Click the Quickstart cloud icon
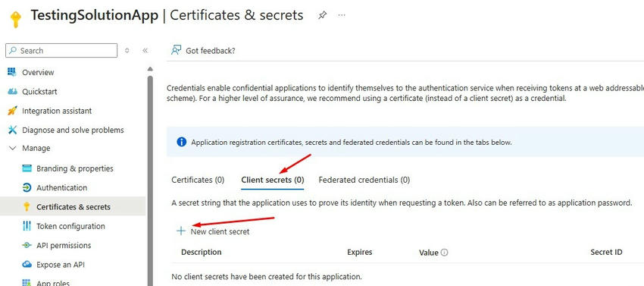The width and height of the screenshot is (644, 286). pyautogui.click(x=12, y=91)
